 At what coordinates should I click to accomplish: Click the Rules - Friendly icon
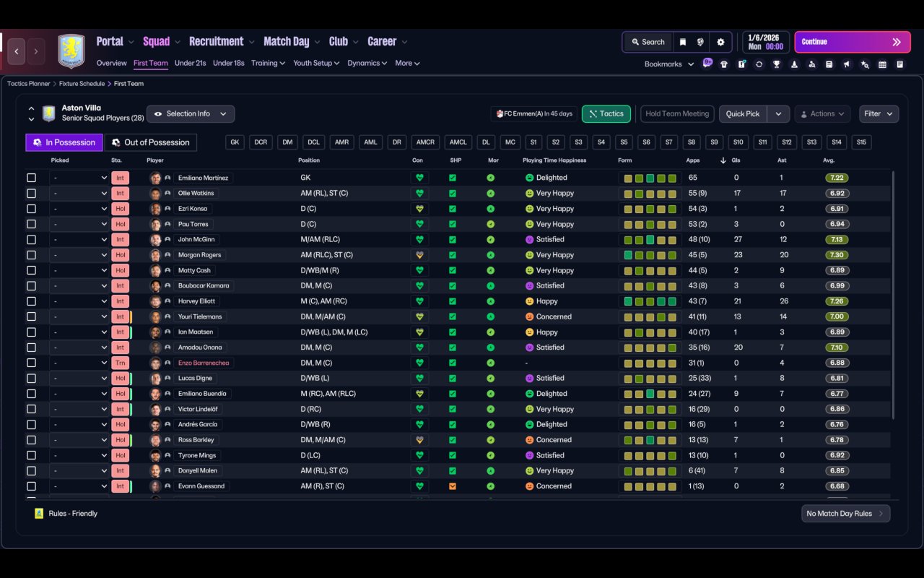(x=39, y=514)
